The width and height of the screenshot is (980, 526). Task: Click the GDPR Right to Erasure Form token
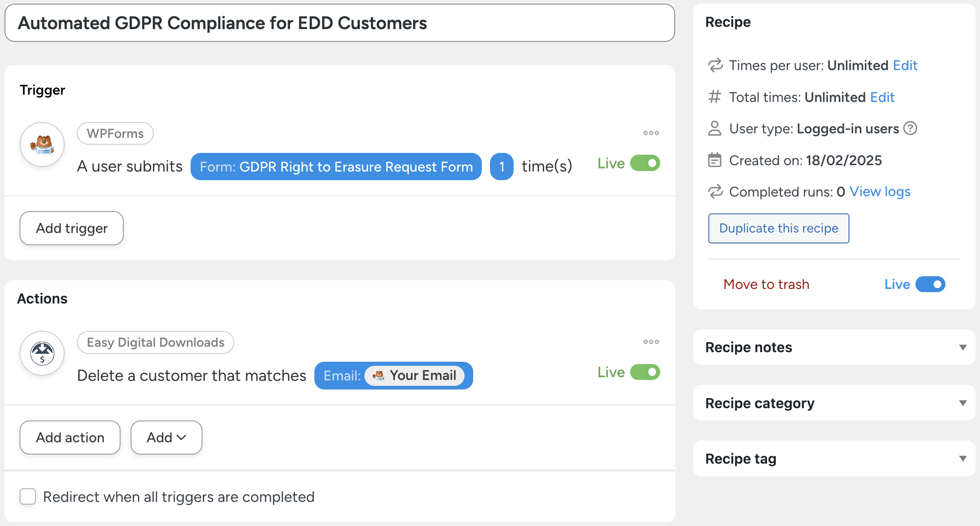336,167
